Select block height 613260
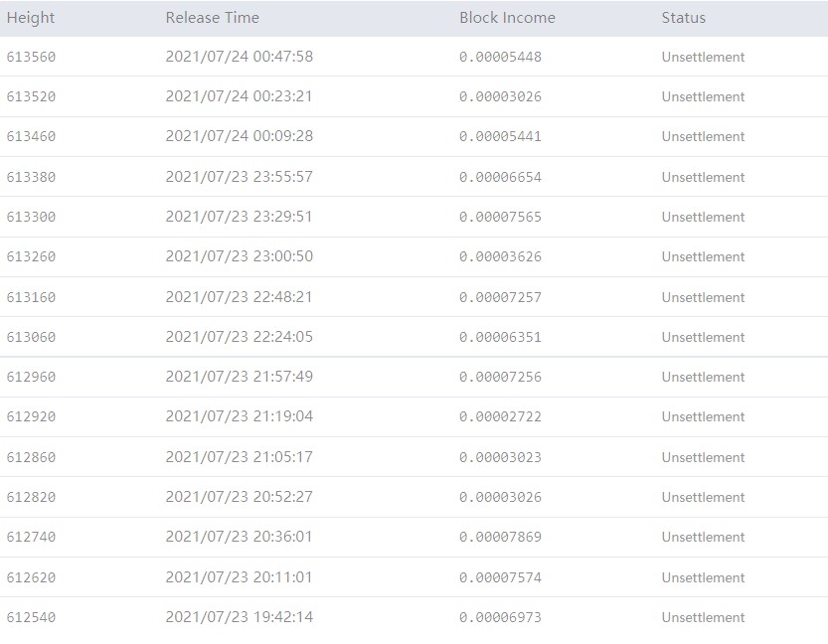This screenshot has width=828, height=644. tap(31, 256)
